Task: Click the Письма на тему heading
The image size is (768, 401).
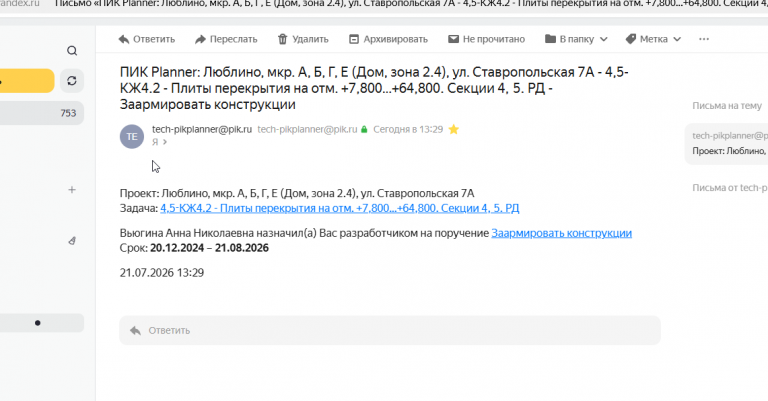Action: [x=727, y=106]
